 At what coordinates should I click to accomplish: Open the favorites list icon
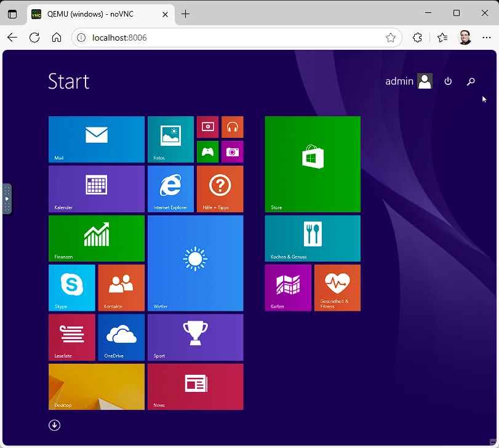[442, 38]
